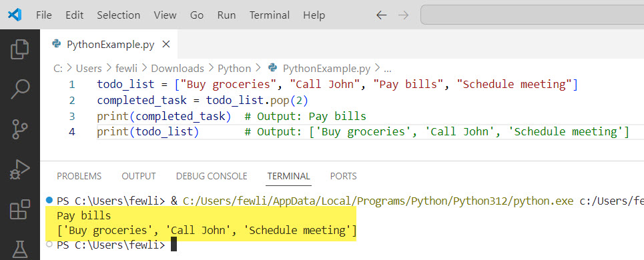The height and width of the screenshot is (260, 644).
Task: Go forward with the right arrow
Action: point(404,15)
